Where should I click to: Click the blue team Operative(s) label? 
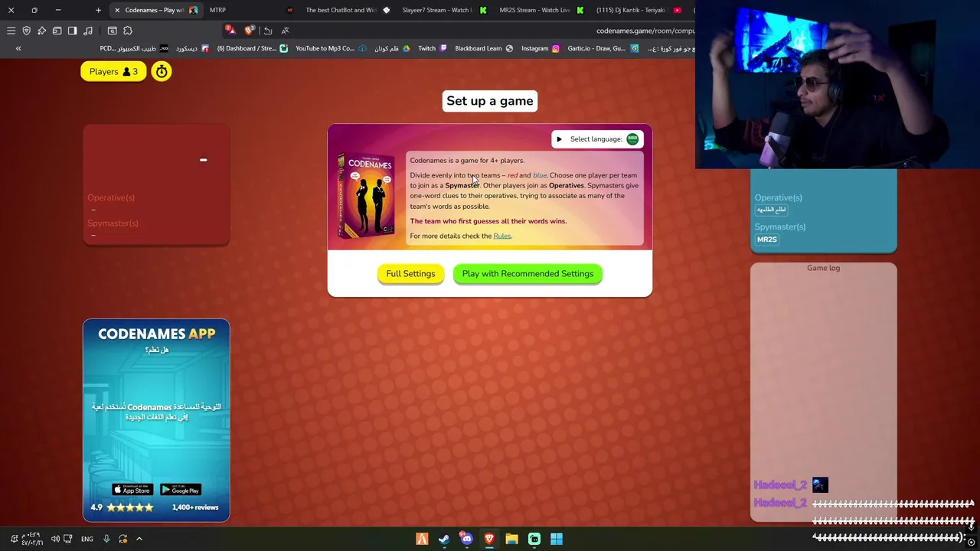[x=778, y=197]
